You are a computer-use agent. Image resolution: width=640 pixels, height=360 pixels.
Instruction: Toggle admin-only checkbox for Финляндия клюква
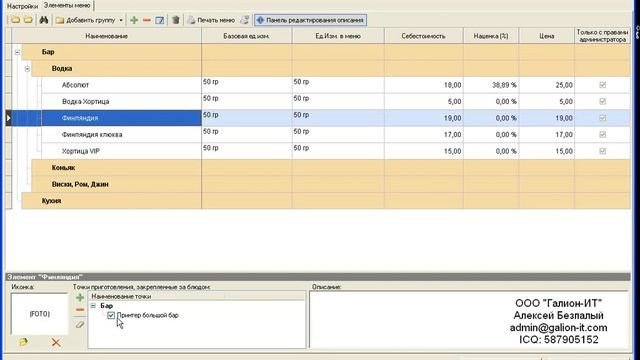point(602,134)
